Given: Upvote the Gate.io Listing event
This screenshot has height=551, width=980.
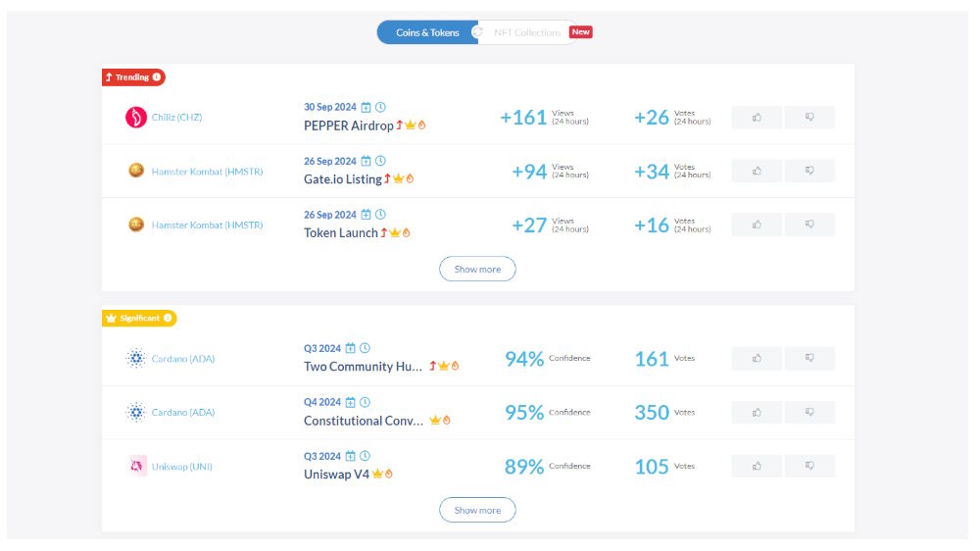Looking at the screenshot, I should 757,171.
